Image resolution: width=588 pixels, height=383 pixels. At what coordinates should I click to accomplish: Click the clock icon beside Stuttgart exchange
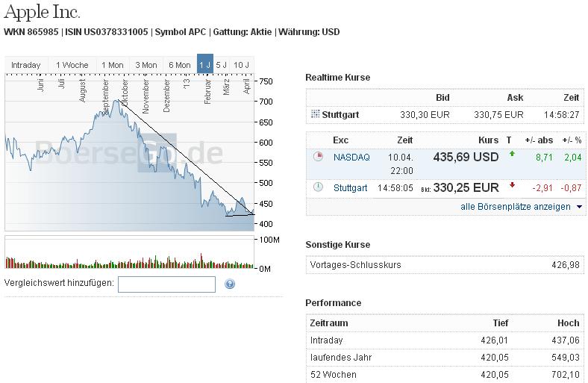(x=318, y=187)
